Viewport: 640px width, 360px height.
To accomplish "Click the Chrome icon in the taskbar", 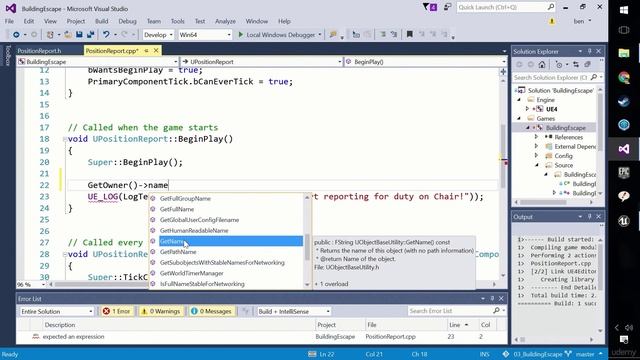I will (x=624, y=77).
